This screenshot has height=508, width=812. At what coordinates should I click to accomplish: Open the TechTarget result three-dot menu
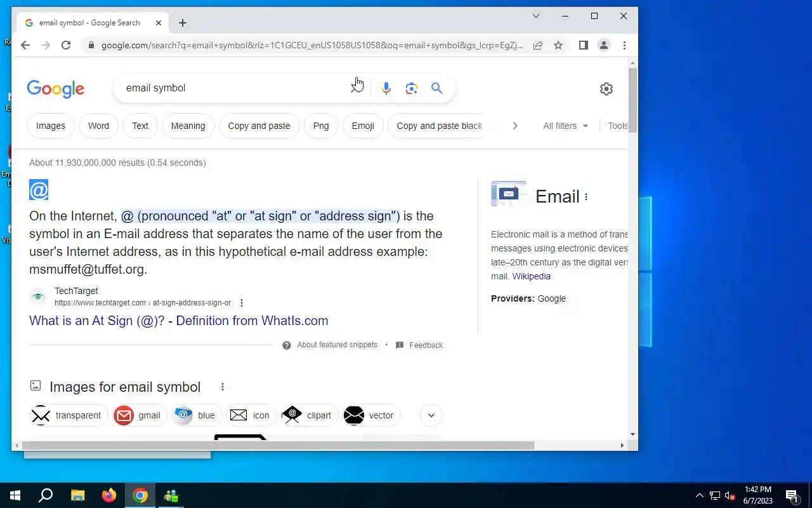(241, 303)
